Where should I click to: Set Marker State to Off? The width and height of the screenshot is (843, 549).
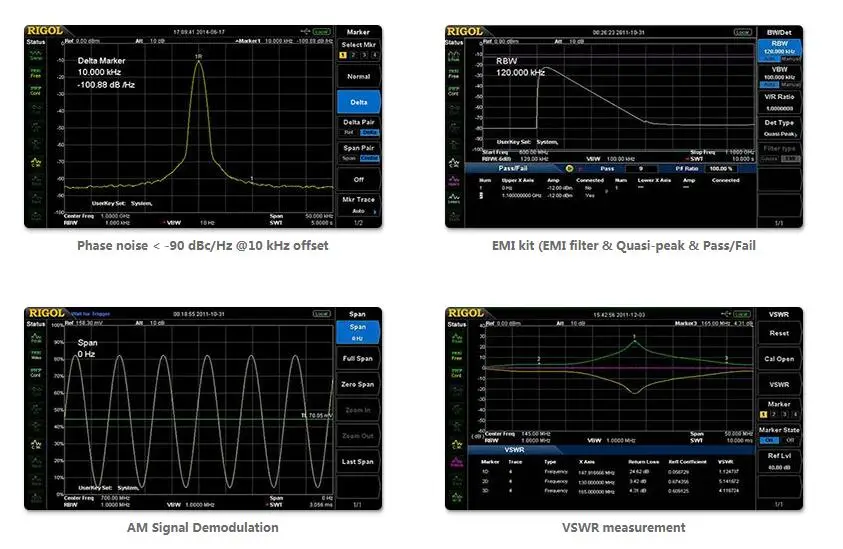tap(790, 440)
